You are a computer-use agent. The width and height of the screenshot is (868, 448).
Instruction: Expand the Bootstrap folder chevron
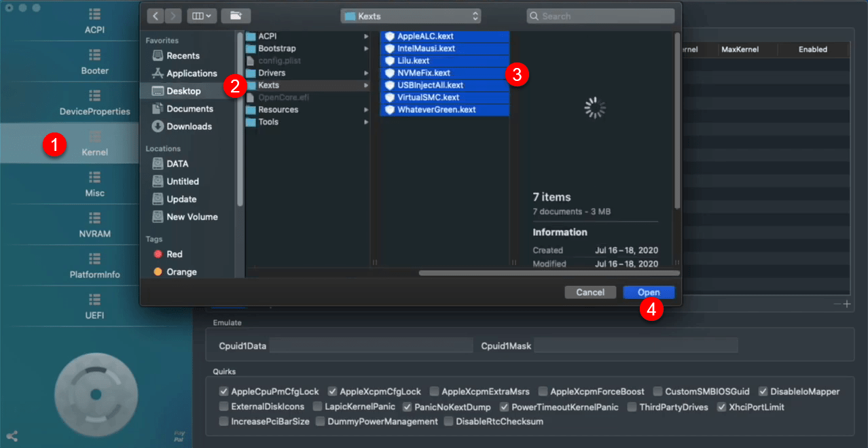[x=366, y=48]
